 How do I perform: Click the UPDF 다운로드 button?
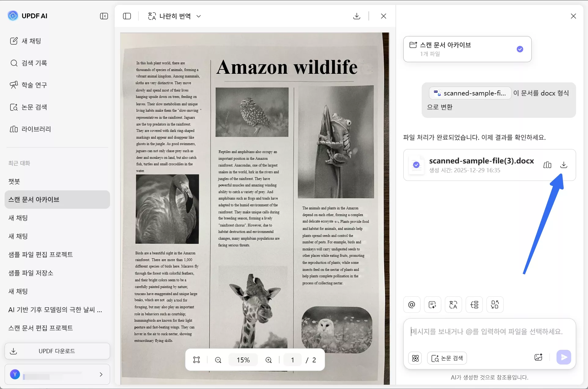click(x=57, y=351)
